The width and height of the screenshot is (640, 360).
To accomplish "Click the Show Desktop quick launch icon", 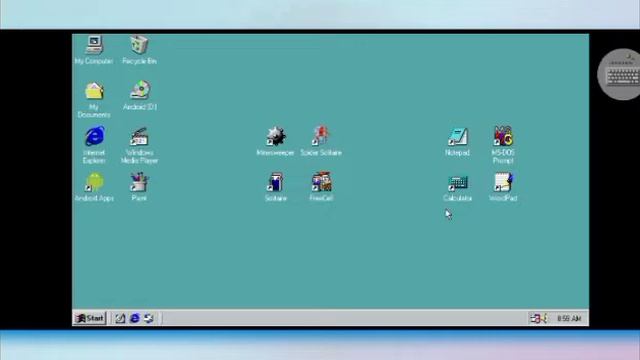I will click(x=120, y=318).
